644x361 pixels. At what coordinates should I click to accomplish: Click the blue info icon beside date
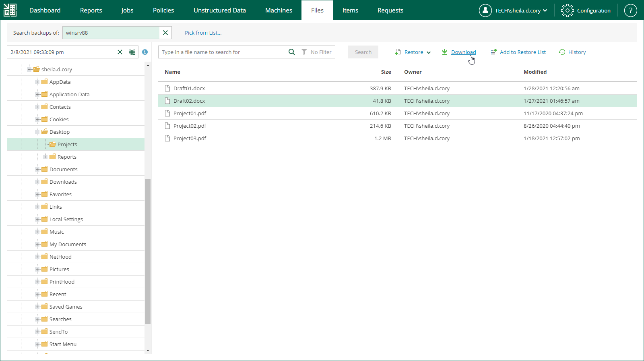point(145,52)
